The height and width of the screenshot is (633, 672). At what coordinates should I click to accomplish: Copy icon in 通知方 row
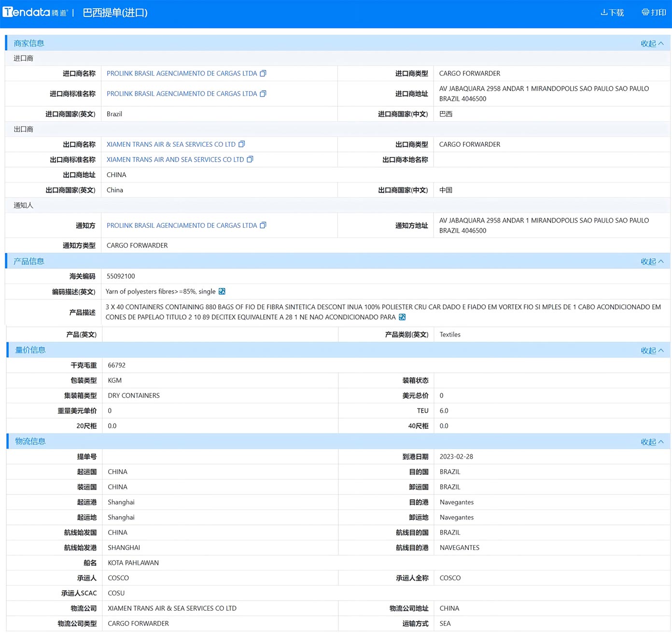point(263,225)
